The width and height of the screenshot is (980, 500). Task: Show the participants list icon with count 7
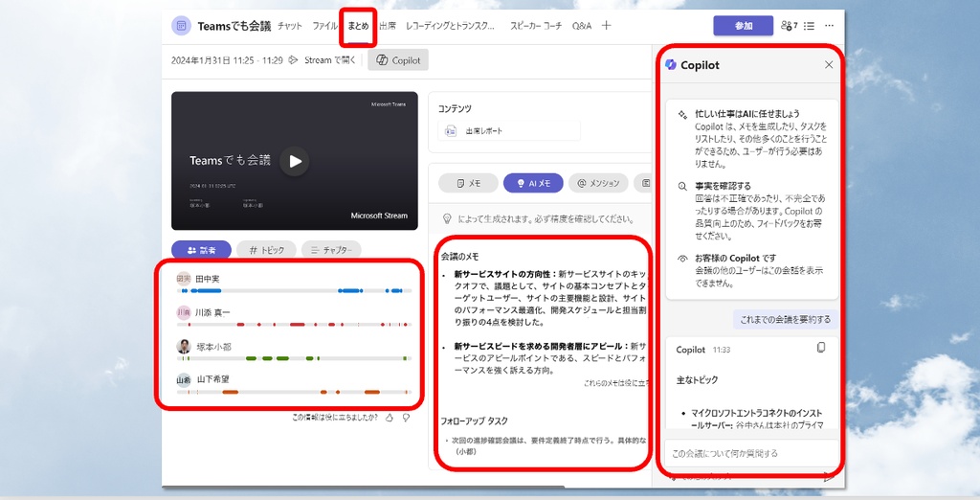pos(789,26)
